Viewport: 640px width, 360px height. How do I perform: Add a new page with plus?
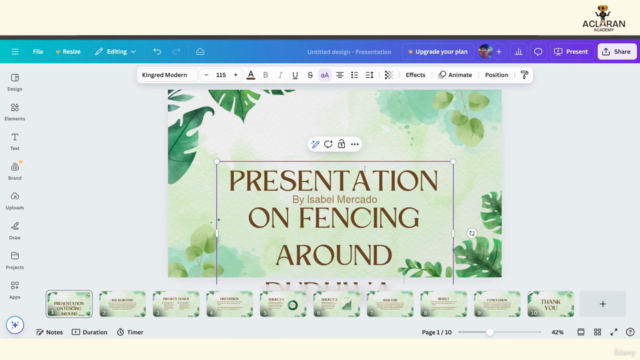[x=602, y=304]
